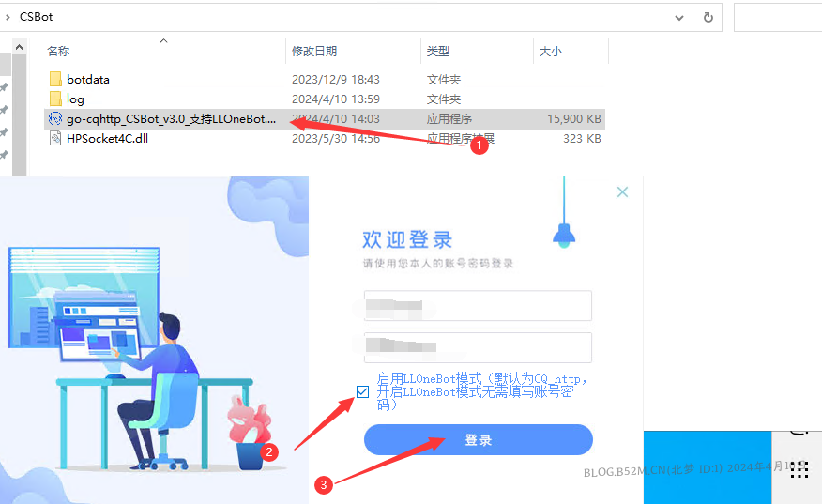Click the sort arrow above the 名称 column
The image size is (822, 504).
tap(163, 40)
